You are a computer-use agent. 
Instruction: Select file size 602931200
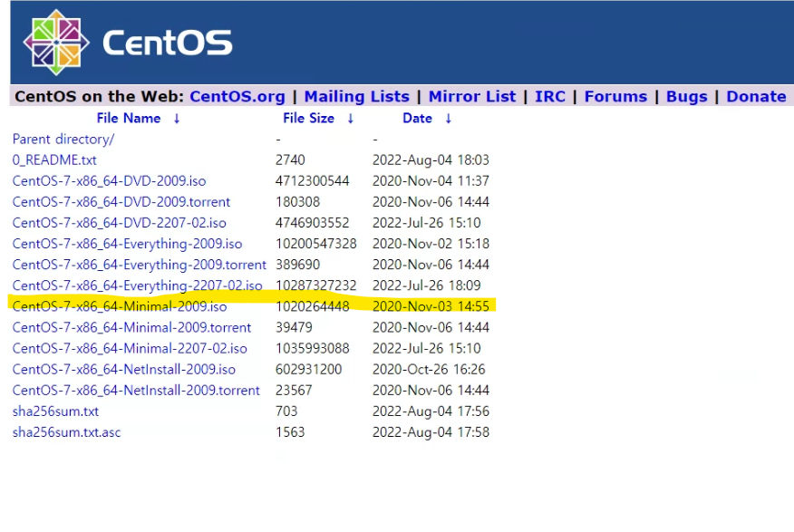point(309,370)
